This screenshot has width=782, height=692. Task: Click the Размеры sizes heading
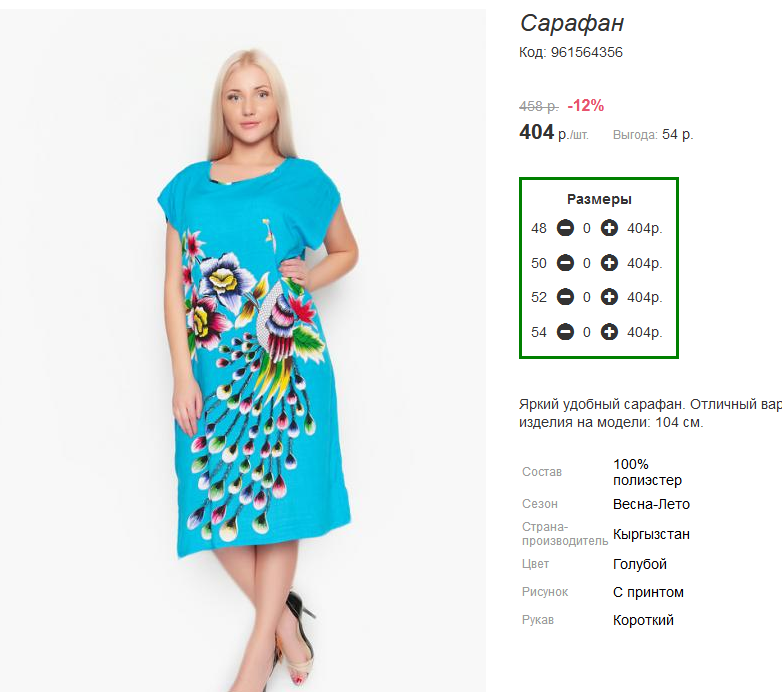(x=599, y=199)
